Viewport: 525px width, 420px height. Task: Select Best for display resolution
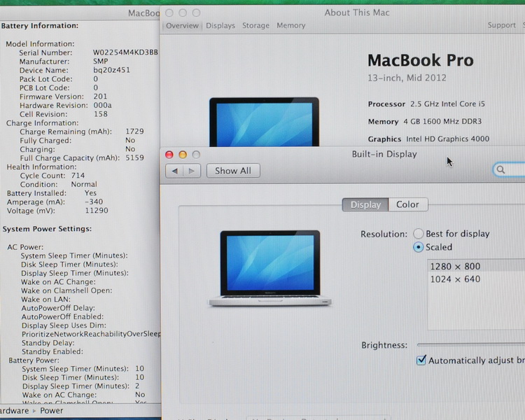point(418,233)
